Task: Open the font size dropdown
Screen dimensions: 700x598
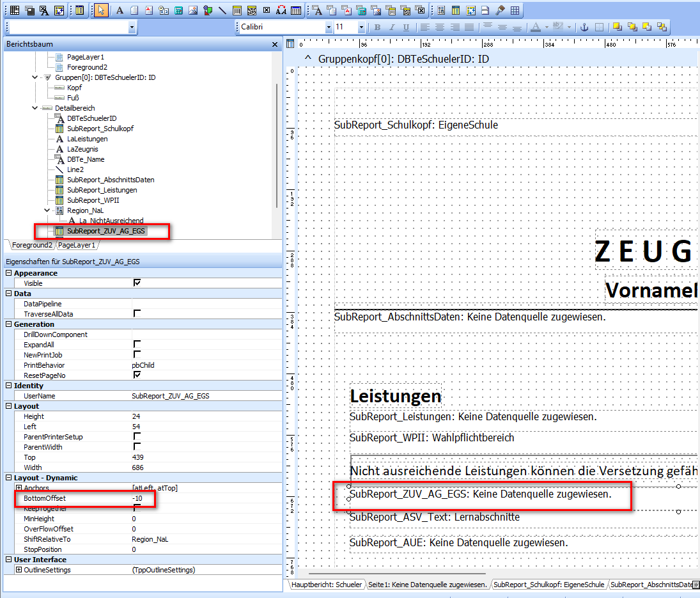Action: 361,28
